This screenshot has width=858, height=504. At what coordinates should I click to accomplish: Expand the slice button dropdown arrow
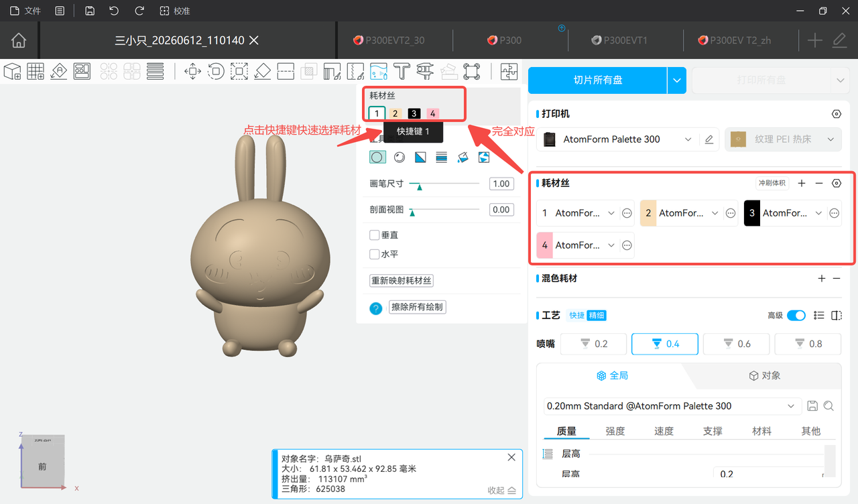click(677, 80)
